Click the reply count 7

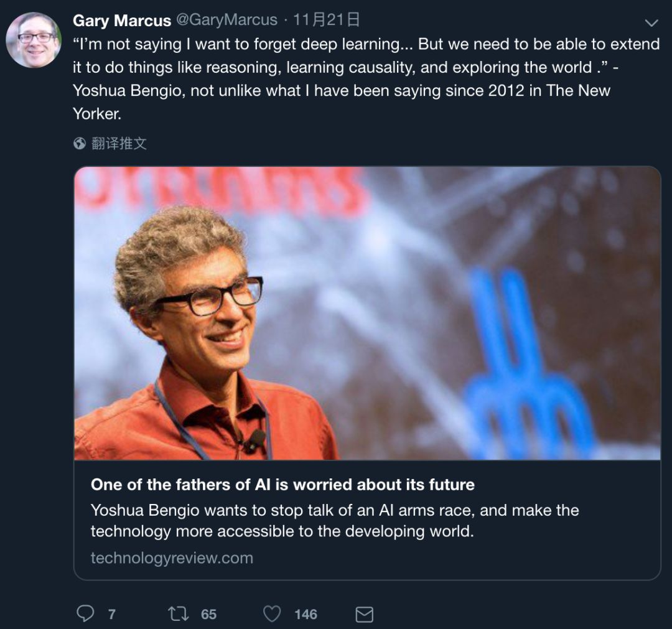tap(111, 615)
